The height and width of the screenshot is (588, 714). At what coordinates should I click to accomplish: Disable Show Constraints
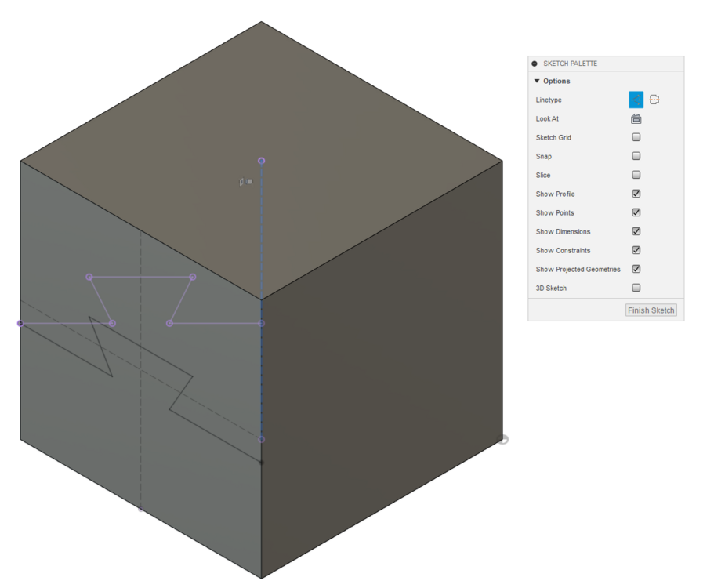click(x=636, y=249)
